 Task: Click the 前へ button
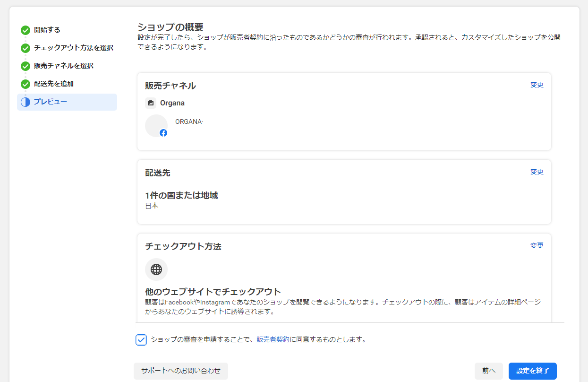[489, 371]
